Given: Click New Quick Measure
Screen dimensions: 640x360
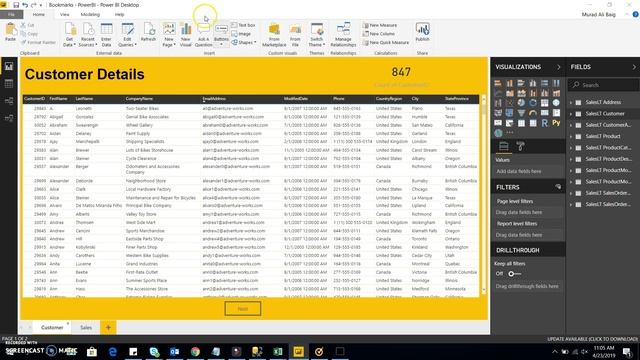Looking at the screenshot, I should click(x=386, y=42).
